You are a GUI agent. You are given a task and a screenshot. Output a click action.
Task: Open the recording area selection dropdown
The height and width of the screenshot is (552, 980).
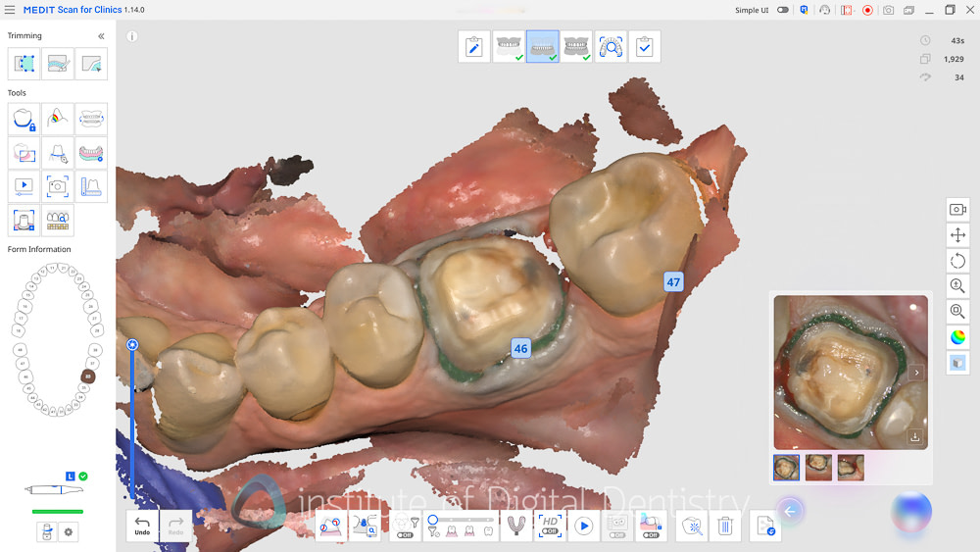[847, 10]
